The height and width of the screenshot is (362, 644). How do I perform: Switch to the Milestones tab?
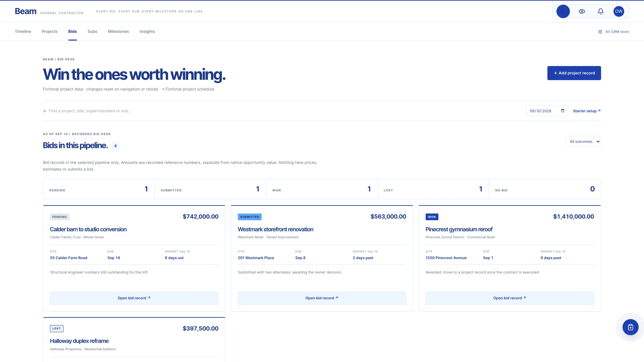click(x=118, y=32)
